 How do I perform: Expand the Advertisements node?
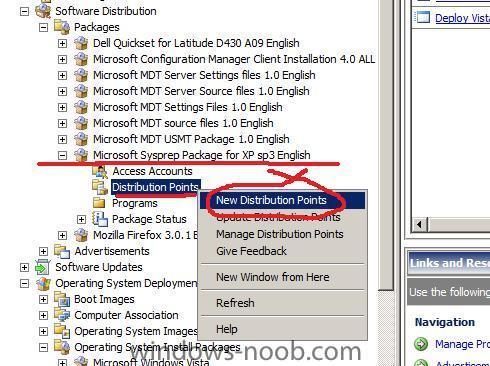[43, 251]
